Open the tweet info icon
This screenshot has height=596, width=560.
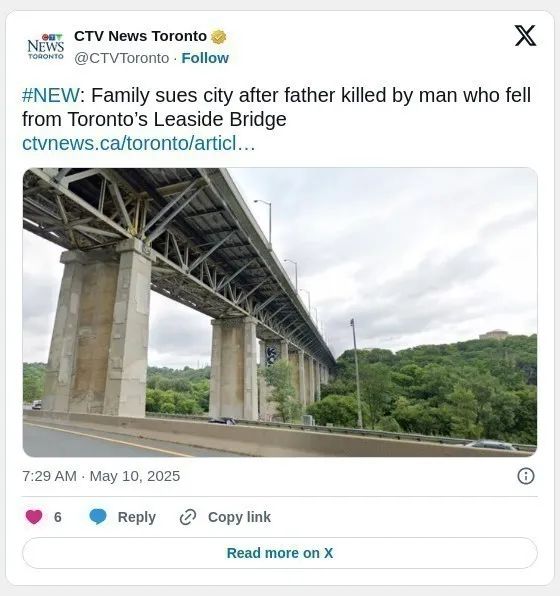tap(526, 476)
